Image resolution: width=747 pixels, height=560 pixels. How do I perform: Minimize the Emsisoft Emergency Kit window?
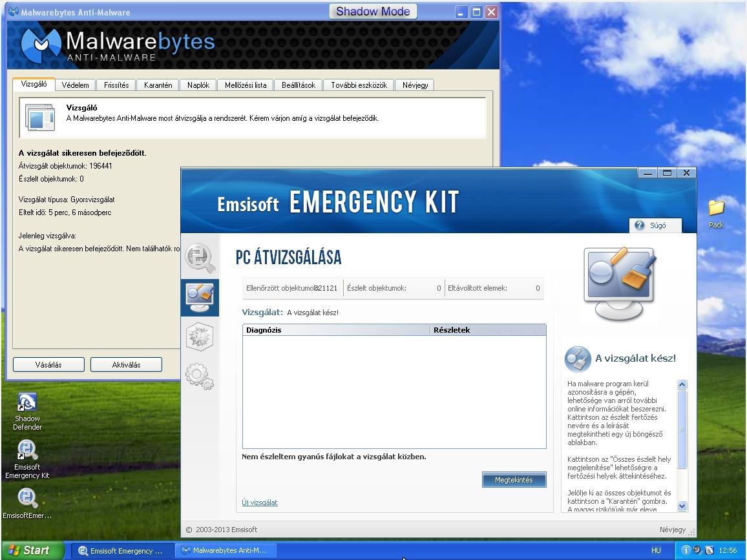click(647, 173)
